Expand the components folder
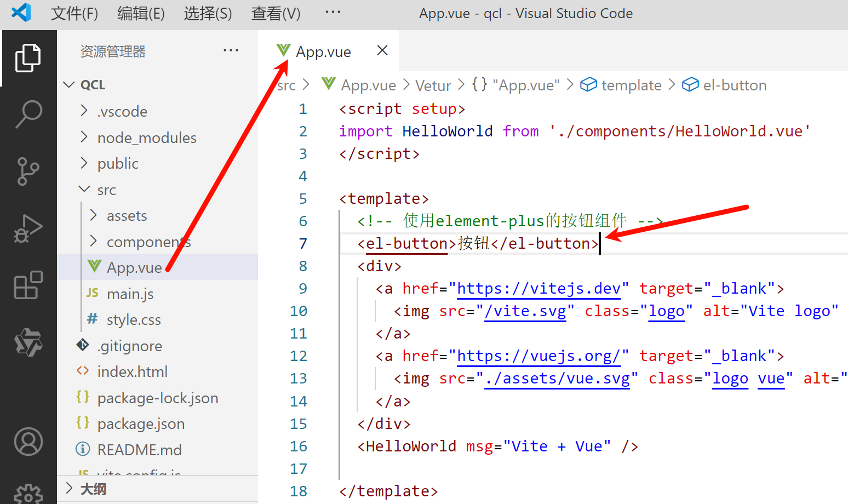This screenshot has height=504, width=848. tap(93, 241)
